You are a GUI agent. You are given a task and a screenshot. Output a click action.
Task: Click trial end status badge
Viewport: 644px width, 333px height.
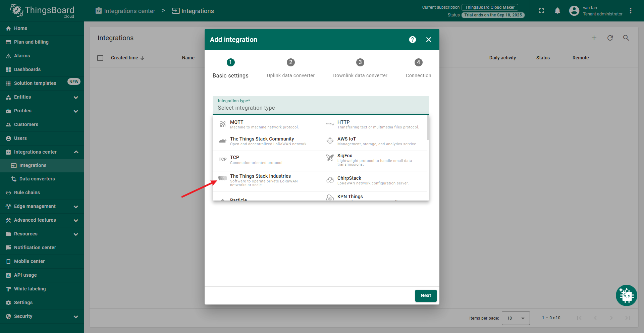pos(493,15)
